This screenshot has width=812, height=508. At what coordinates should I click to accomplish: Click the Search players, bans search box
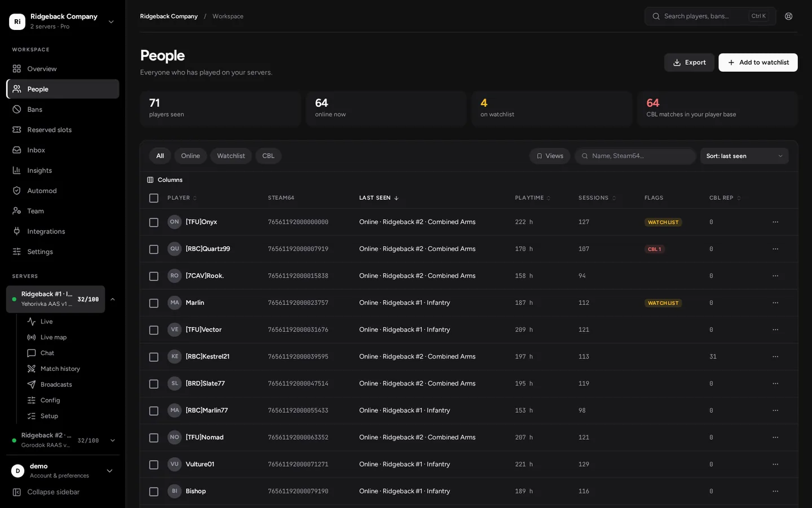pos(710,16)
